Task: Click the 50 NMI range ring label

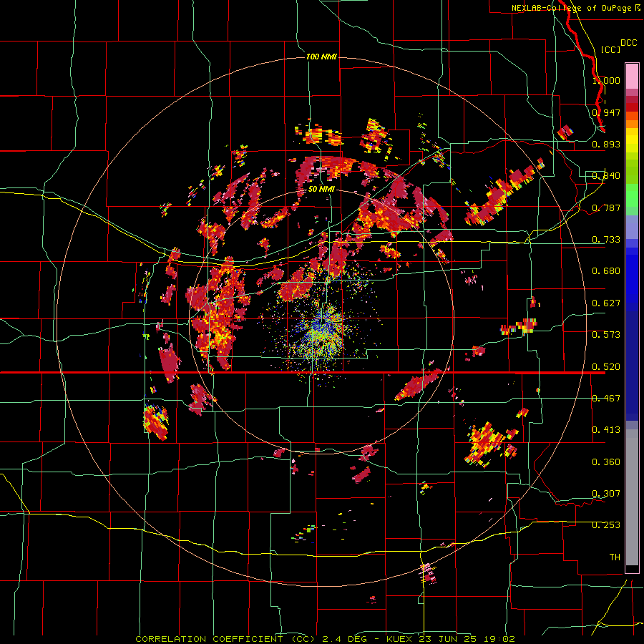Action: click(321, 189)
